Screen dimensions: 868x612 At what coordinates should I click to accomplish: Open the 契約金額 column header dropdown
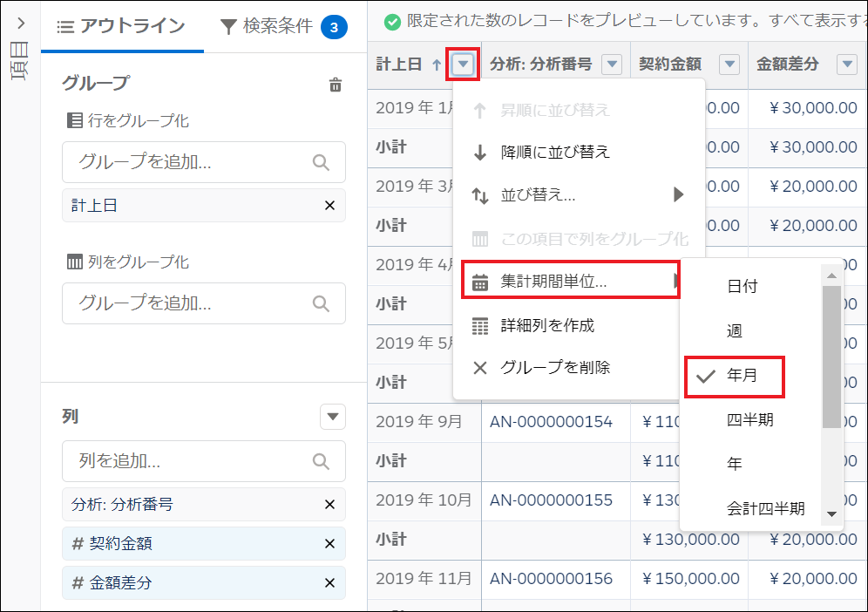[729, 63]
